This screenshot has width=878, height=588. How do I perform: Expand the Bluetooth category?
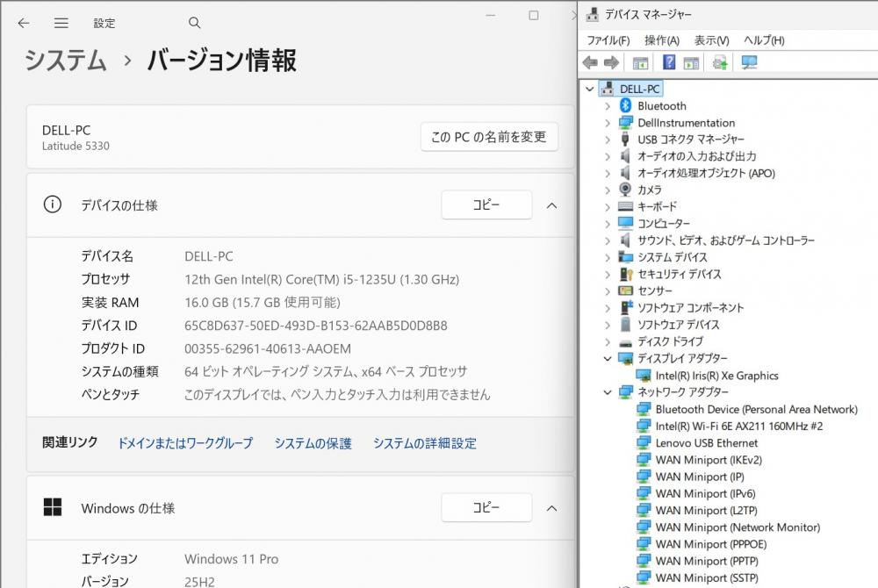coord(607,106)
